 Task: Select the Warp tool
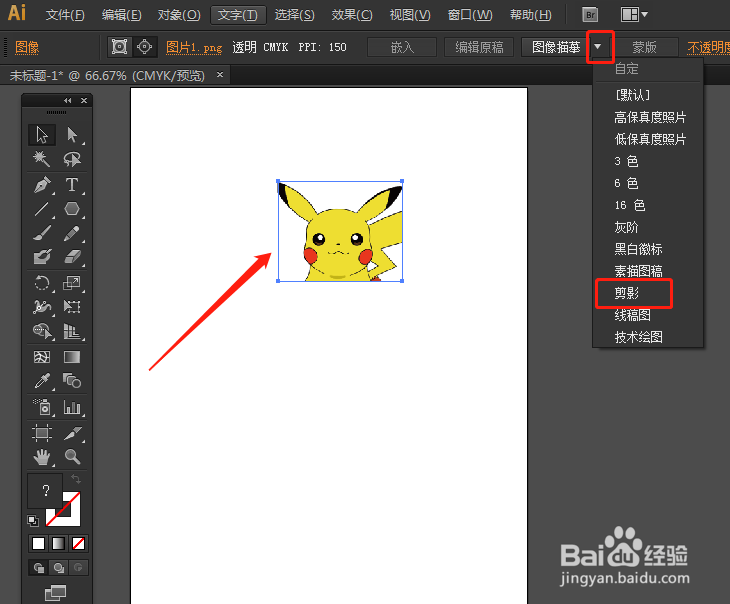pos(42,307)
